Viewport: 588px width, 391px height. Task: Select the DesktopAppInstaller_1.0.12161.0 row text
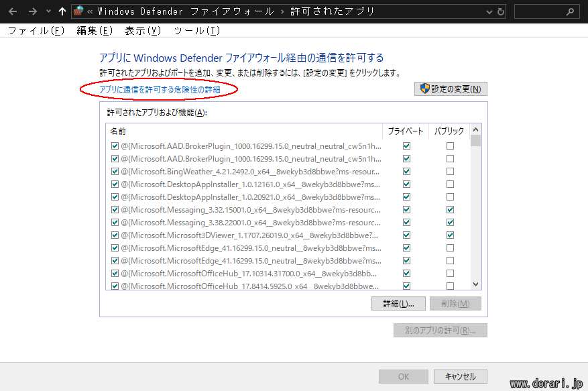click(x=251, y=184)
